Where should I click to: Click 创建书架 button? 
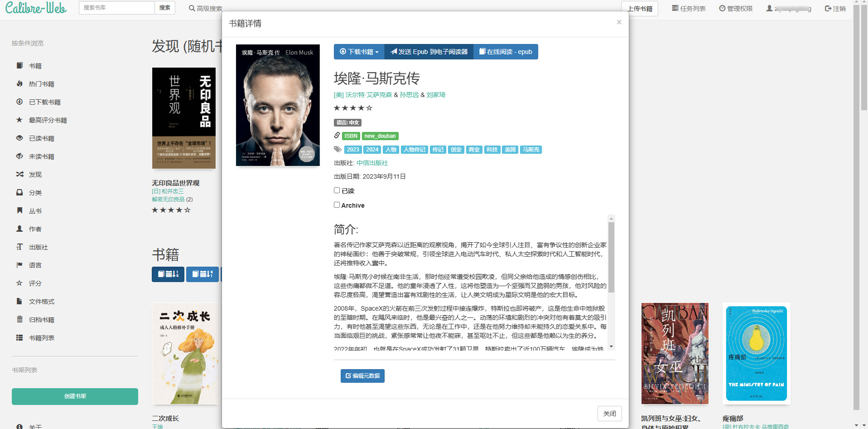[75, 396]
